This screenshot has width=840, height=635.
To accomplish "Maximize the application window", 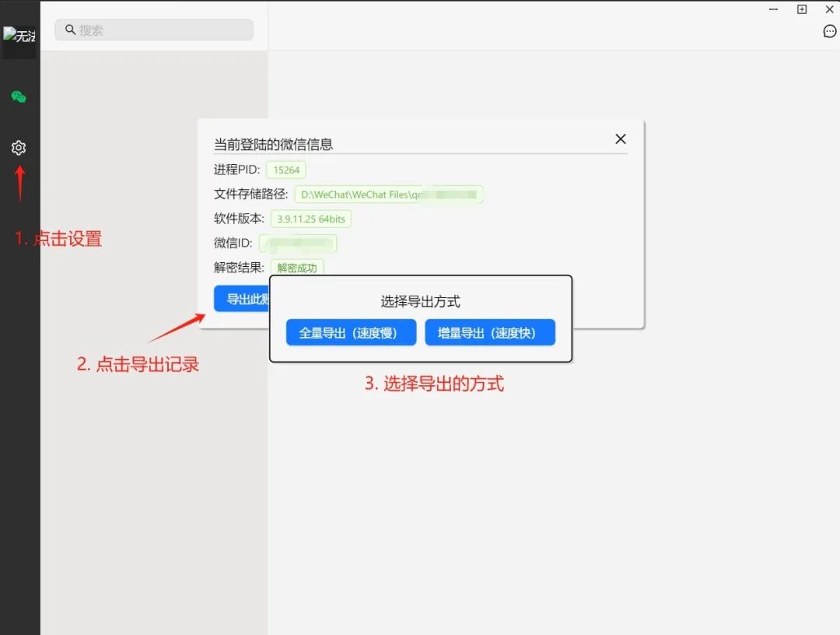I will (x=801, y=9).
